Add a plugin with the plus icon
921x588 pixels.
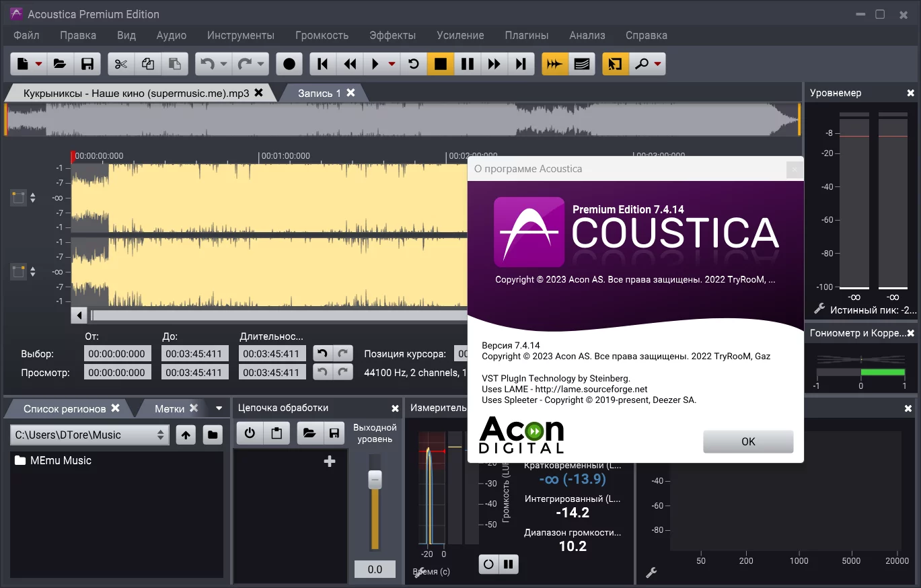click(x=330, y=461)
